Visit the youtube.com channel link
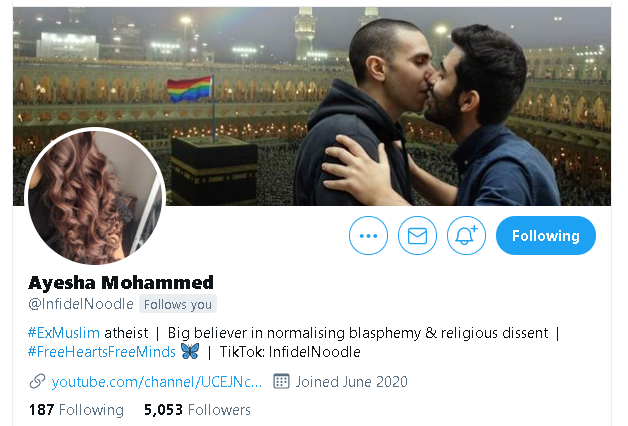Viewport: 628px width, 426px height. 157,382
